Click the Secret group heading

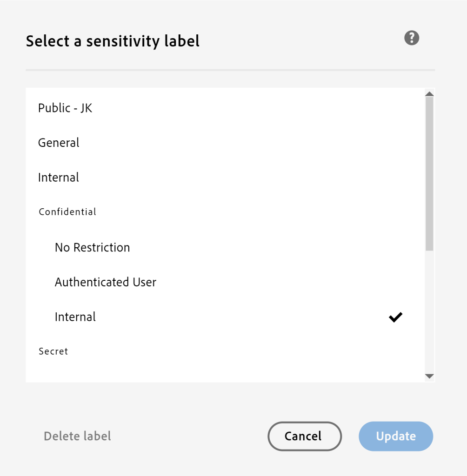pos(53,351)
